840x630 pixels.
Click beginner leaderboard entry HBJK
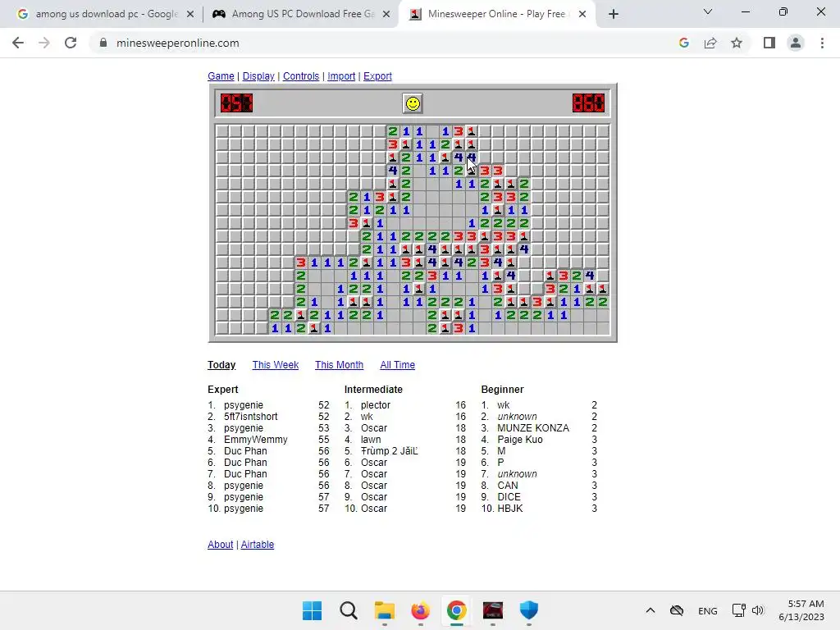510,509
